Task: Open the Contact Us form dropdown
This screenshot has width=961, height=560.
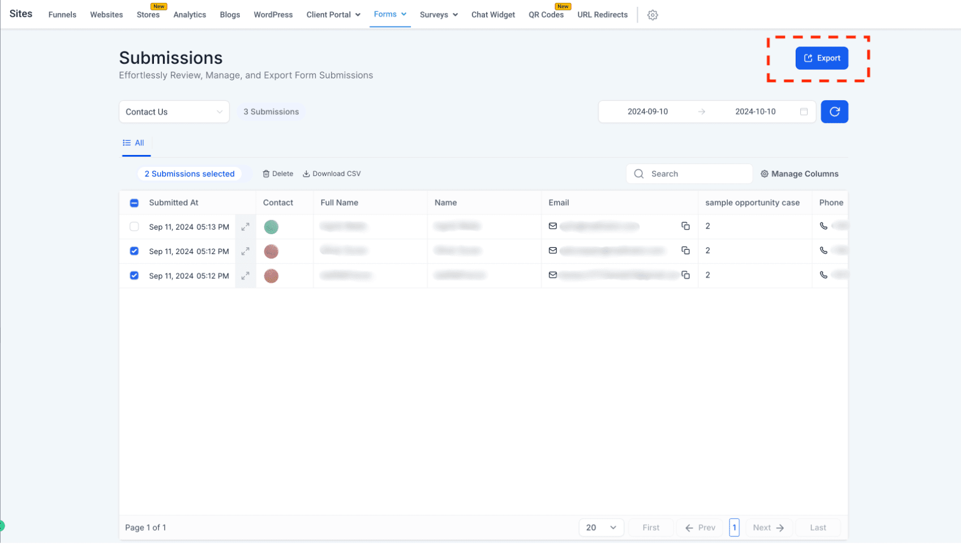Action: (174, 111)
